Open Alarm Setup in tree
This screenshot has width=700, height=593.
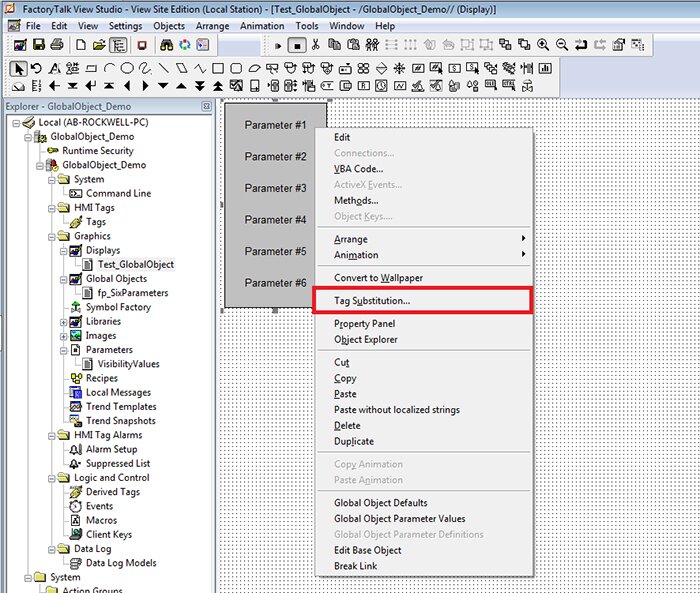(x=112, y=449)
